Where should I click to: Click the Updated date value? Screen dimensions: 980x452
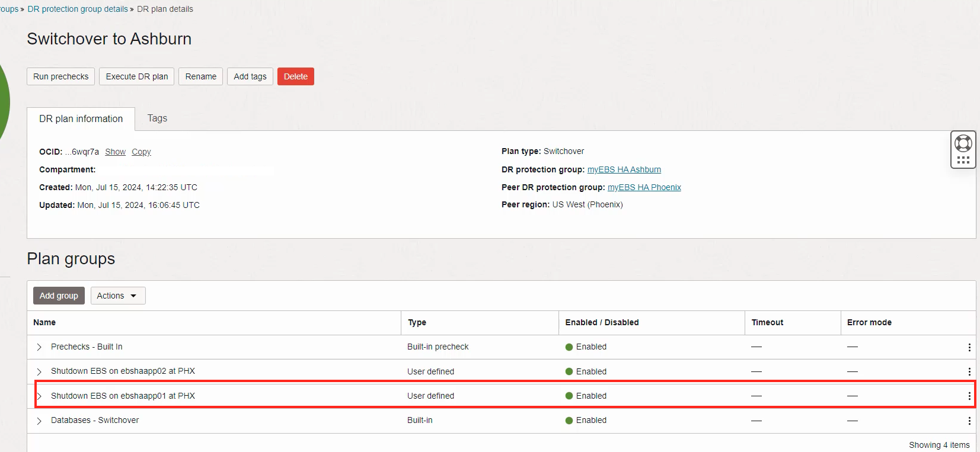click(x=139, y=205)
